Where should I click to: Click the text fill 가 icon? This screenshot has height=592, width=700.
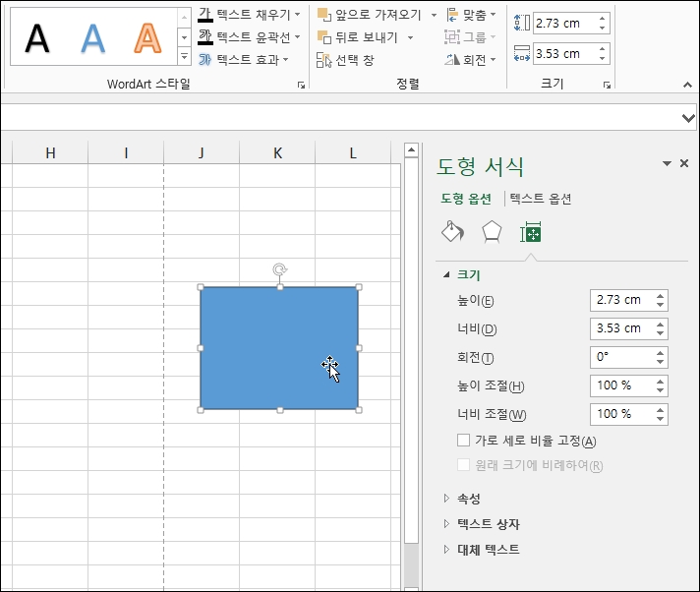click(204, 15)
